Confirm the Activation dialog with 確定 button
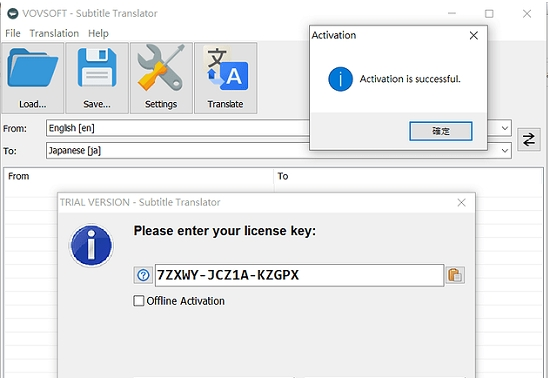The height and width of the screenshot is (378, 548). point(441,131)
